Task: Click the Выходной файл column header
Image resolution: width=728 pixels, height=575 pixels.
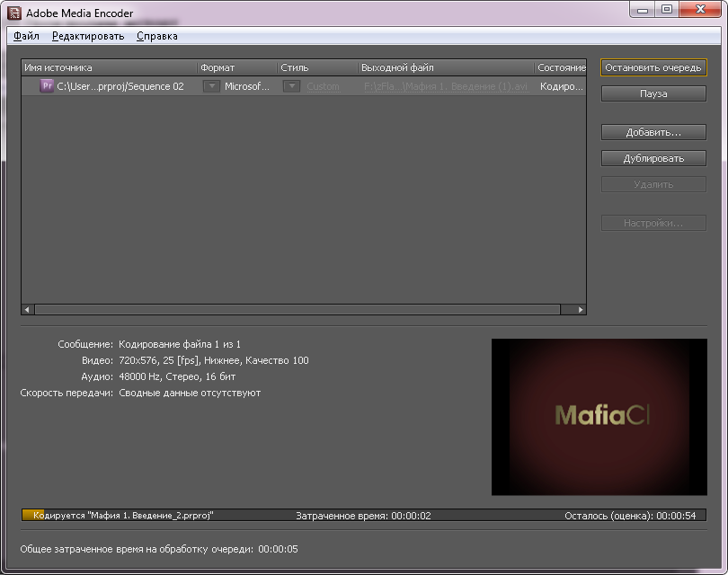Action: (x=446, y=67)
